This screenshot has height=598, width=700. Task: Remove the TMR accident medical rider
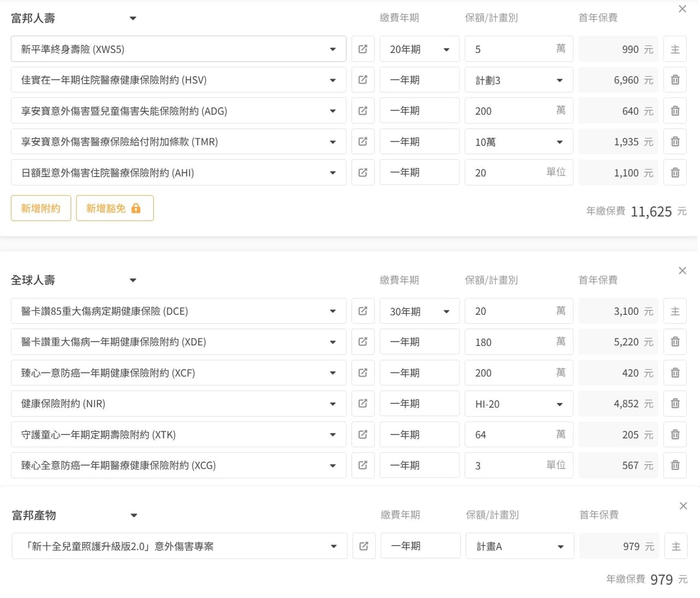(675, 142)
